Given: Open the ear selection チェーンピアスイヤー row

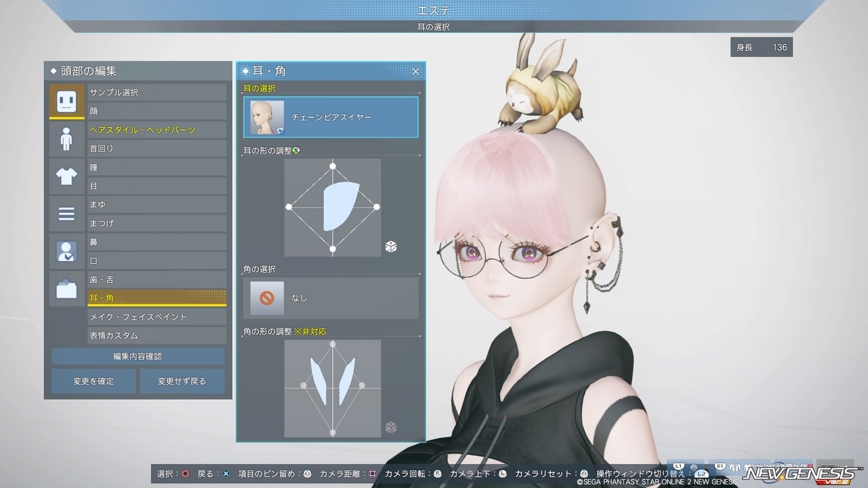Looking at the screenshot, I should tap(331, 117).
